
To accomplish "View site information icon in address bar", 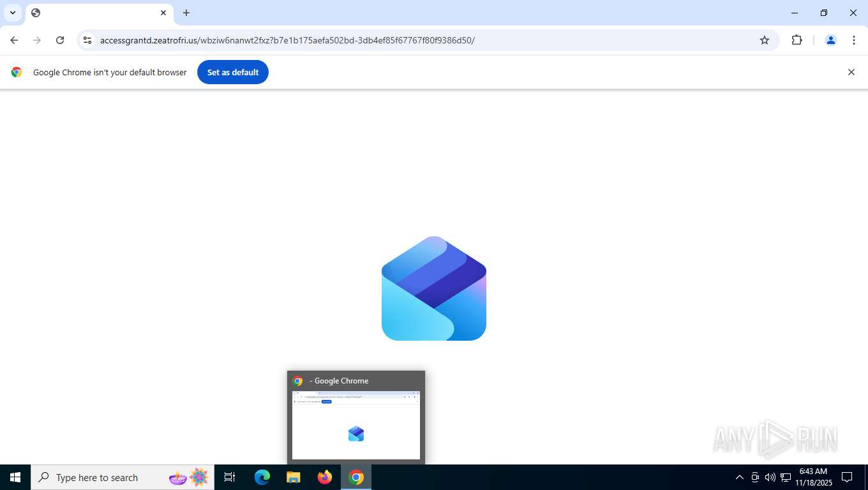I will click(x=87, y=40).
